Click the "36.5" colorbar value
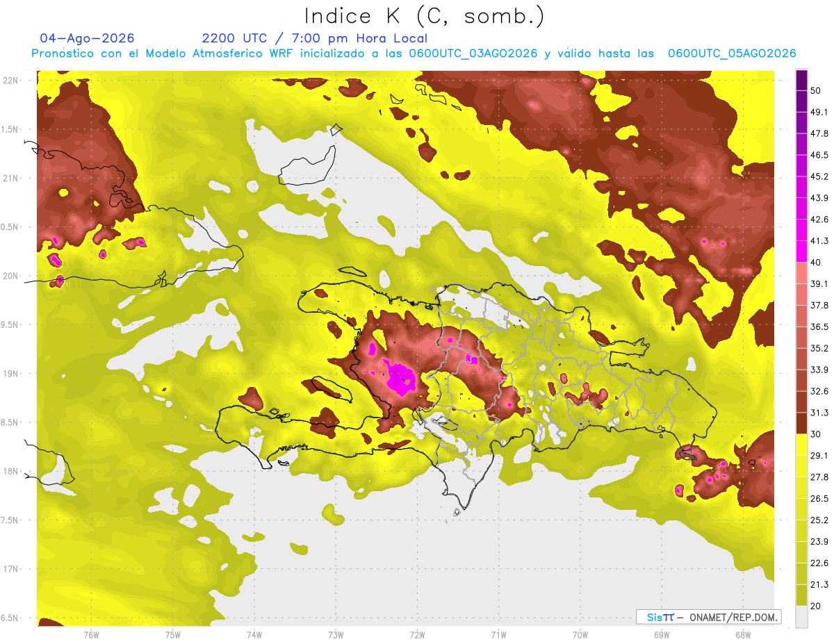 (819, 327)
